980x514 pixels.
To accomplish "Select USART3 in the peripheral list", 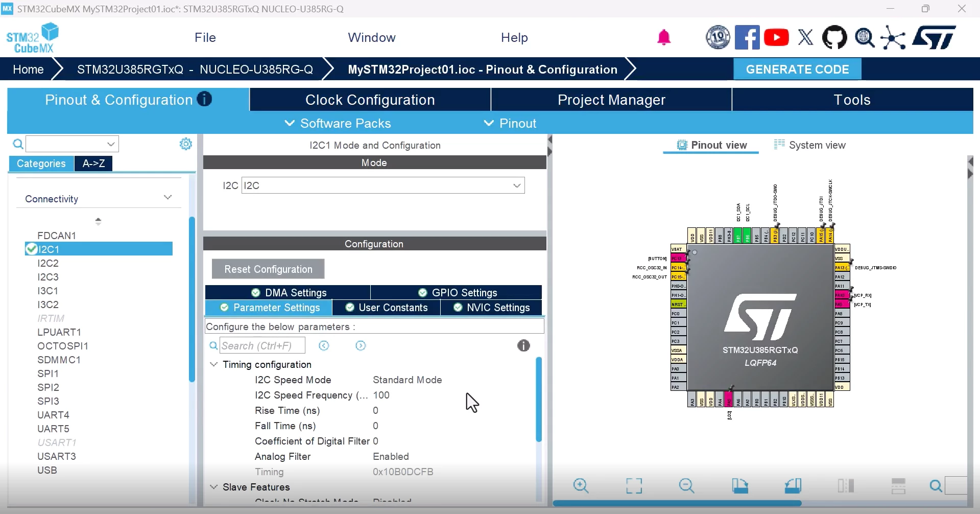I will pos(57,456).
